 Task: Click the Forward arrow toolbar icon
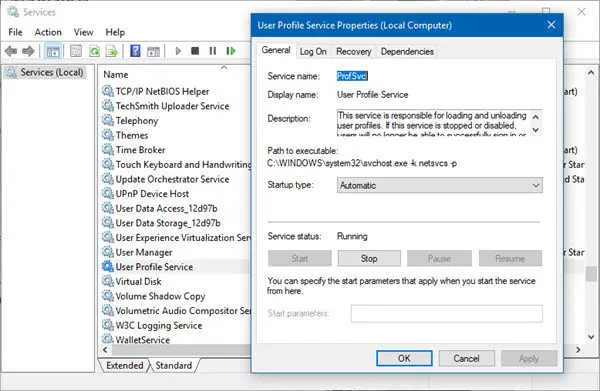click(28, 51)
